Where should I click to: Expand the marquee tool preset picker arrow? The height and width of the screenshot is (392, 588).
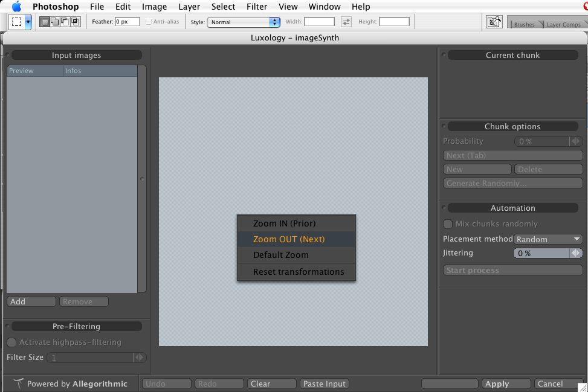coord(28,22)
